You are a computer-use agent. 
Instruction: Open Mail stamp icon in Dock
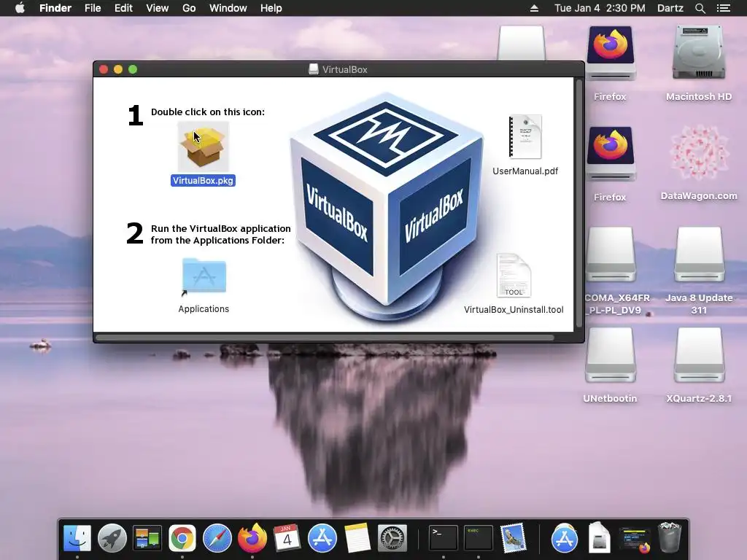coord(513,538)
